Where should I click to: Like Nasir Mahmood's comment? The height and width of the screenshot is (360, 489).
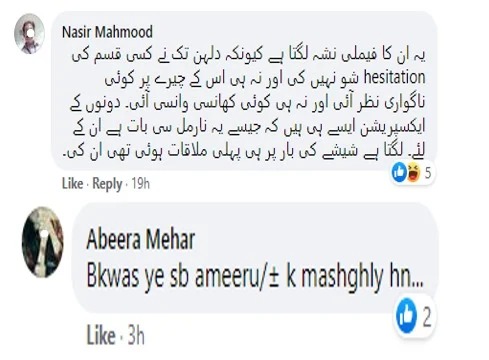tap(72, 183)
